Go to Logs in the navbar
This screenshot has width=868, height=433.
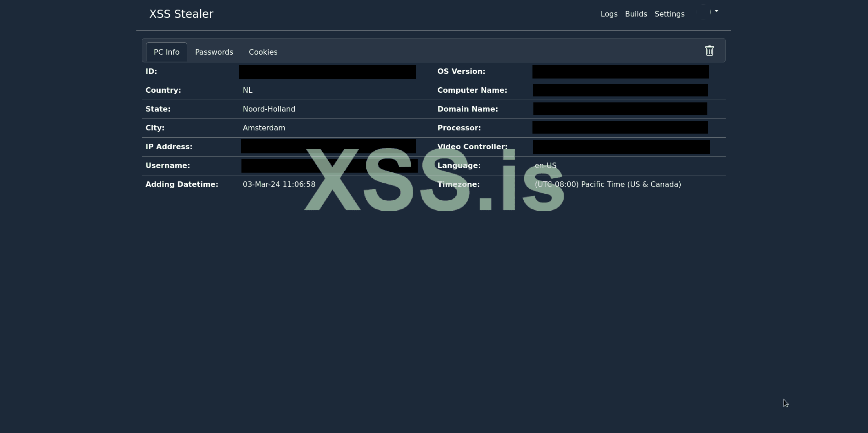[609, 14]
